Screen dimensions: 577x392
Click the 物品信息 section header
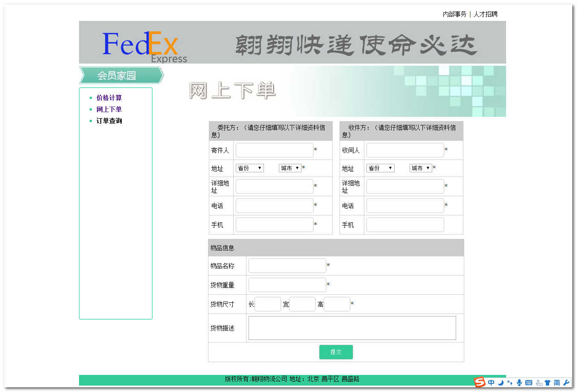coord(336,248)
